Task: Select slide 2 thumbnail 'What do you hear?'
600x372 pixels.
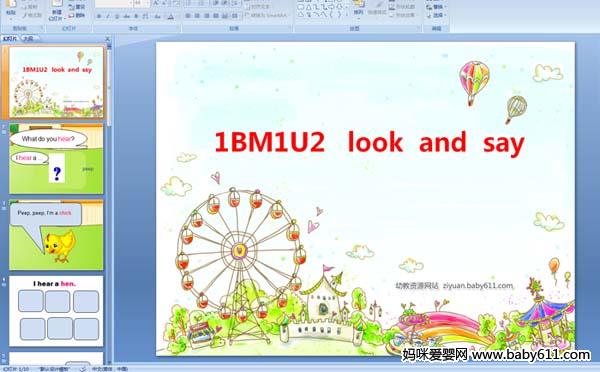Action: pyautogui.click(x=56, y=158)
